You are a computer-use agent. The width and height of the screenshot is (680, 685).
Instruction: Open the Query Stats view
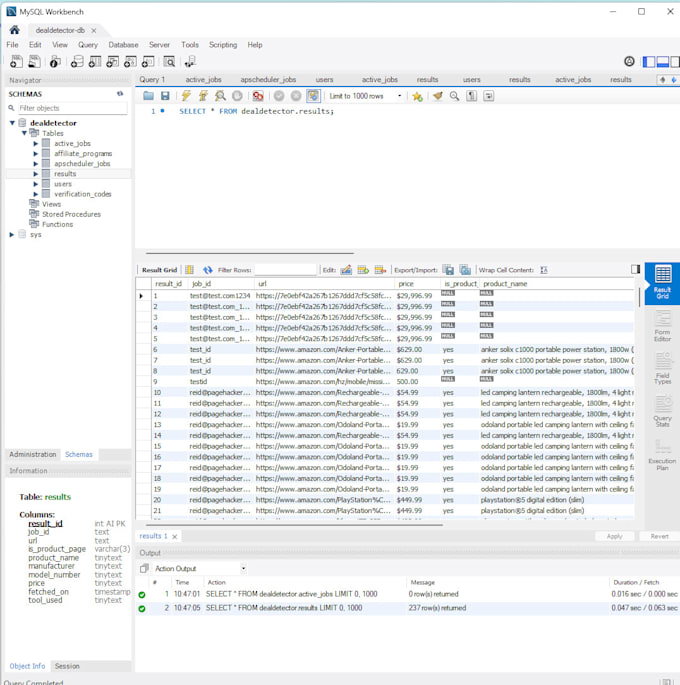click(x=662, y=412)
